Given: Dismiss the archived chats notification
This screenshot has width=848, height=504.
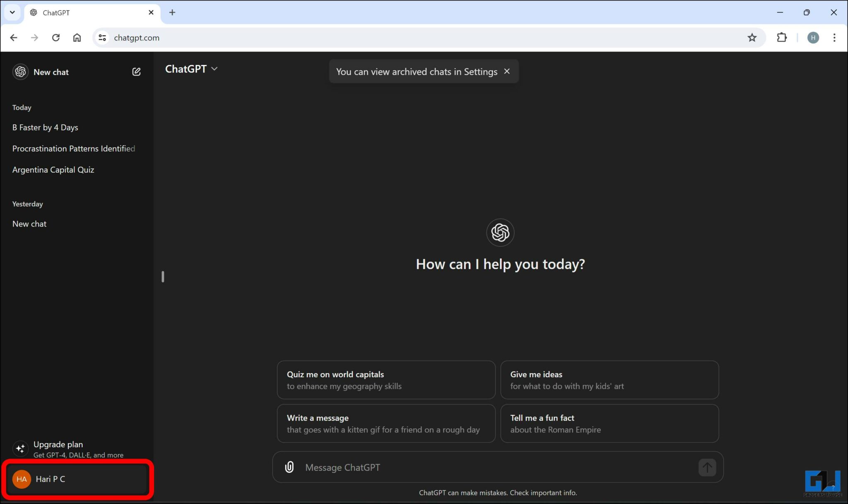Looking at the screenshot, I should click(507, 71).
